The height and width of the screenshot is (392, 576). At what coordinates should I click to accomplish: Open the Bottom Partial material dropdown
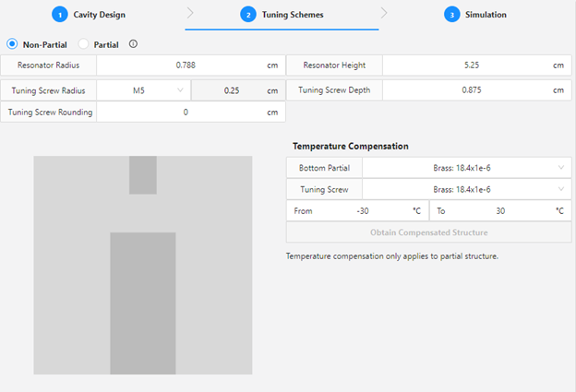(466, 168)
